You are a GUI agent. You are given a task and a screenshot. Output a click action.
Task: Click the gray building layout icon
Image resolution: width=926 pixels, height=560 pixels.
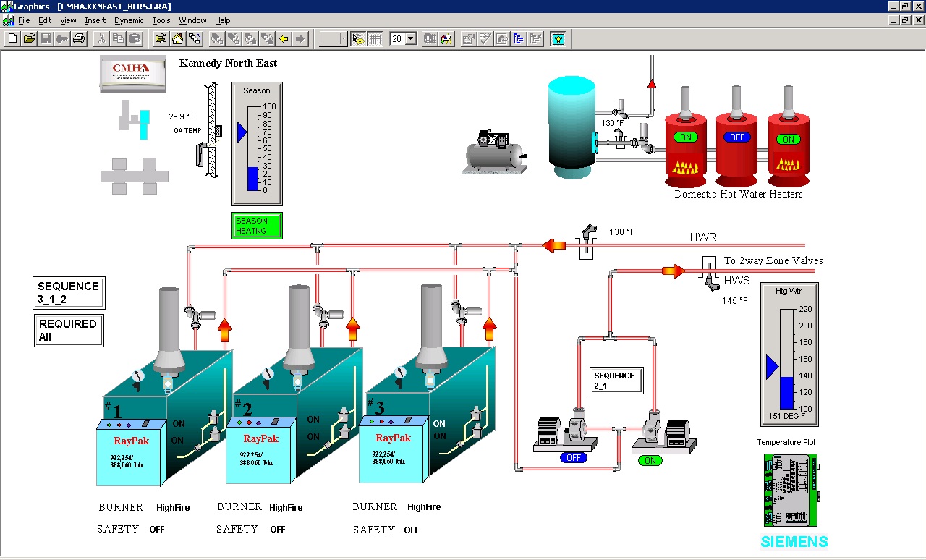tap(135, 177)
